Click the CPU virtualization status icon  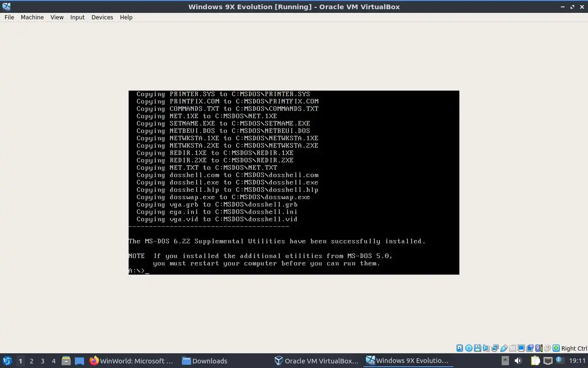click(539, 348)
